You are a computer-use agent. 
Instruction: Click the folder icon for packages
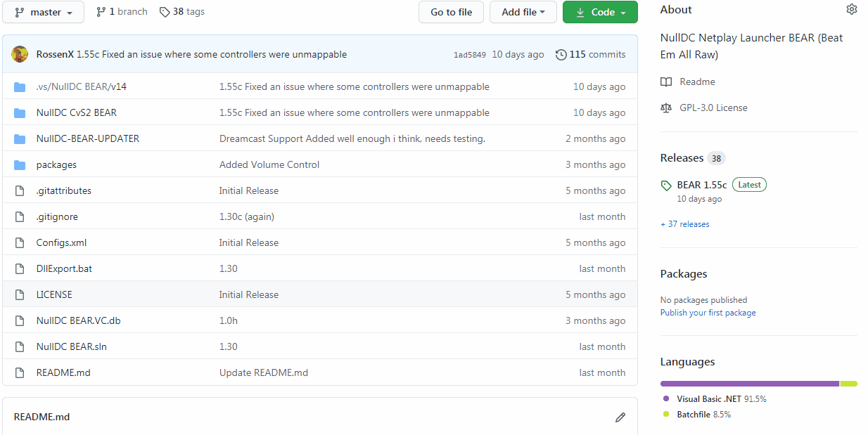pos(20,165)
